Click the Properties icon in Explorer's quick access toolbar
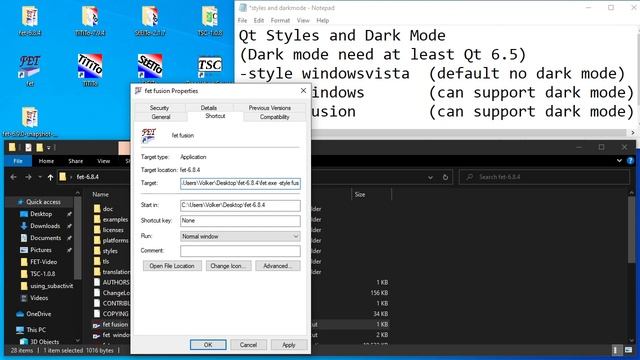The width and height of the screenshot is (640, 360). [x=28, y=147]
